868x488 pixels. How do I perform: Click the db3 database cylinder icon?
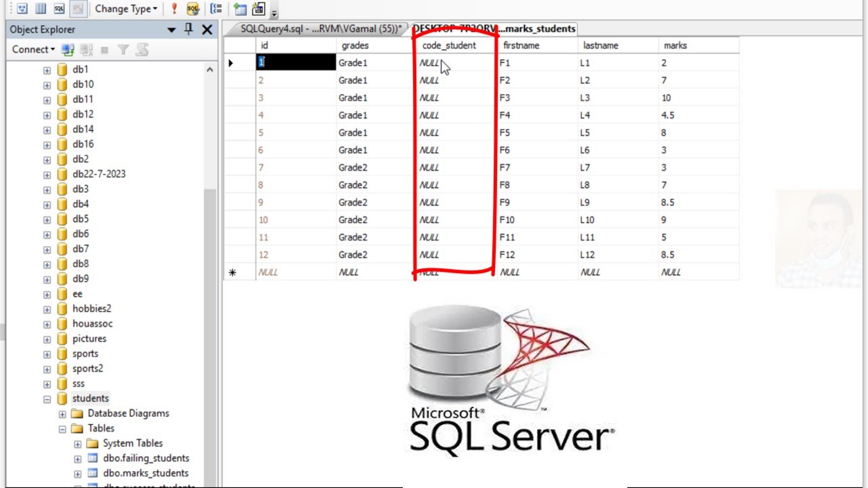pos(62,188)
